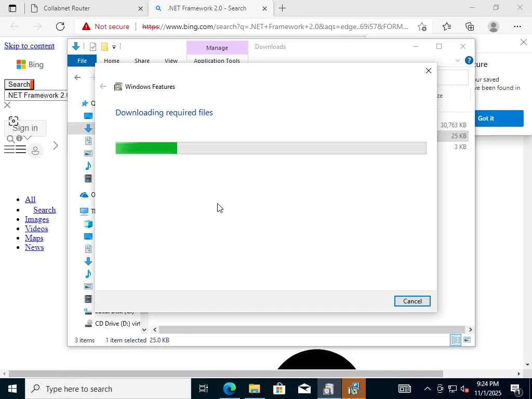Select file sized 30,763 KB
The image size is (532, 399).
pos(453,125)
